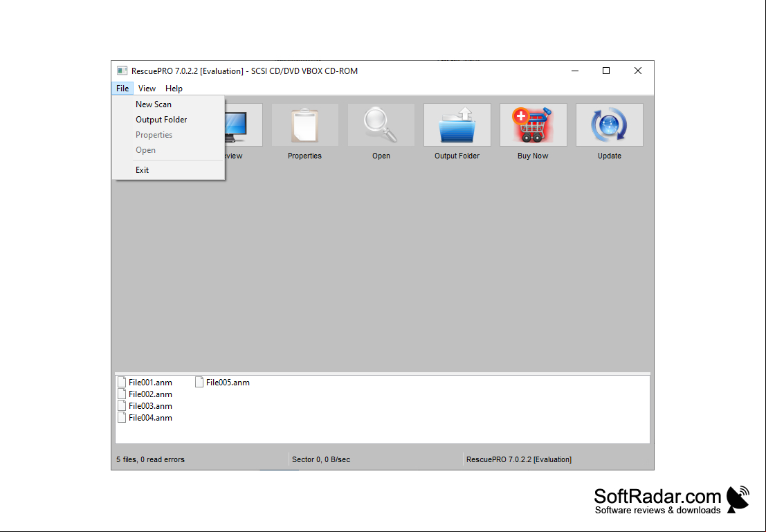
Task: Select the File002.anm file name
Action: 150,394
